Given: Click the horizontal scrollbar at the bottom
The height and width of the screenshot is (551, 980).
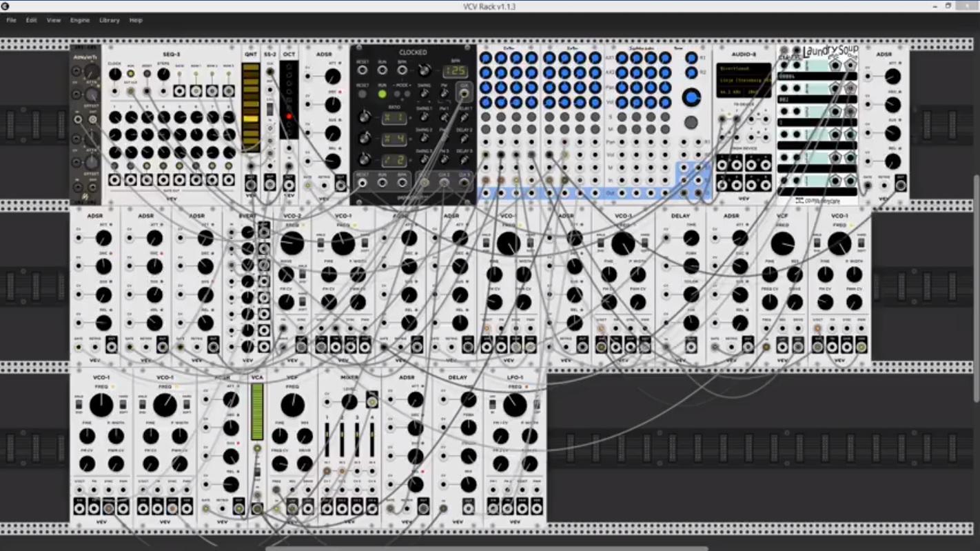Looking at the screenshot, I should point(487,548).
